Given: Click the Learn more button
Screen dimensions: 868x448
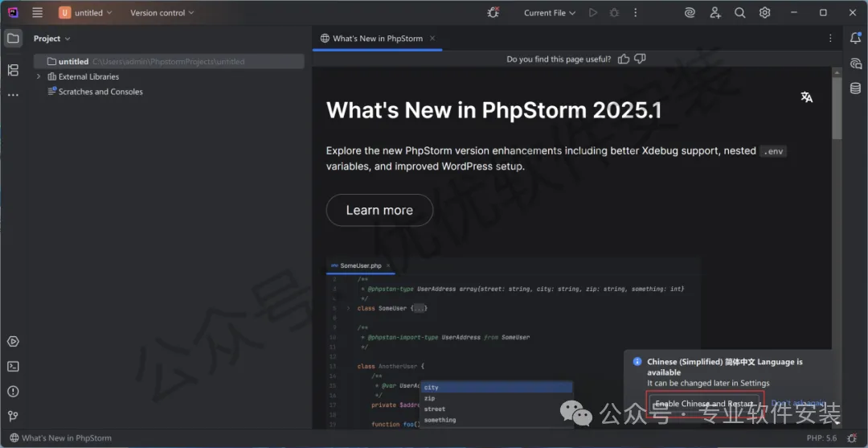Looking at the screenshot, I should (379, 210).
